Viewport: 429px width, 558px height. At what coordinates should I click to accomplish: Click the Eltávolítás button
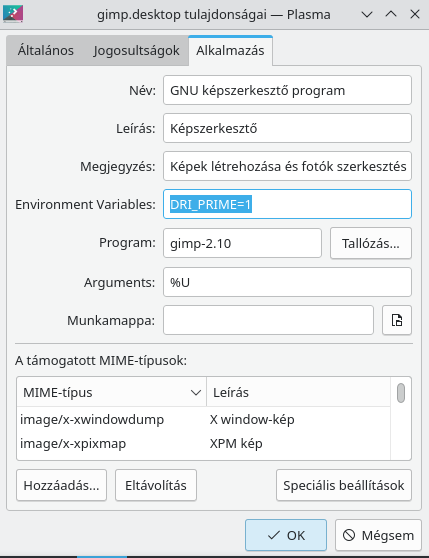point(156,485)
